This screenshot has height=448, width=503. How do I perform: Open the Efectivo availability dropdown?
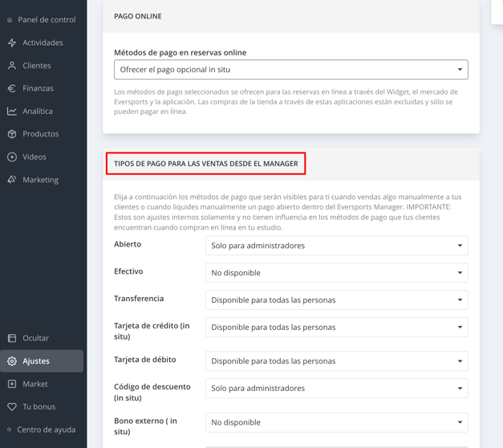coord(336,273)
